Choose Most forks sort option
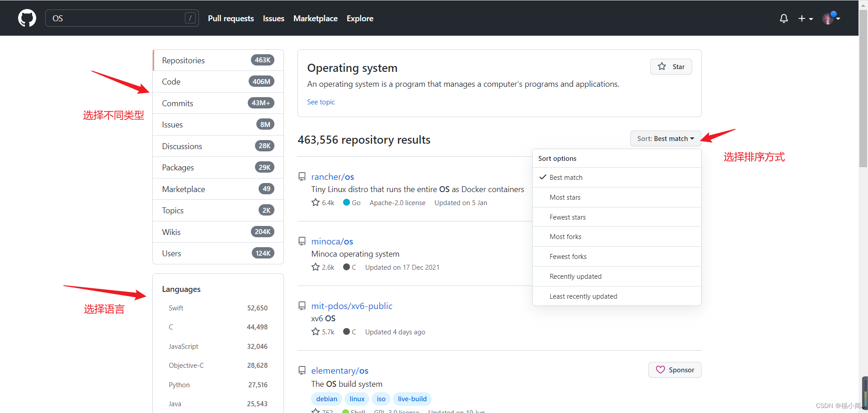The width and height of the screenshot is (868, 413). (617, 237)
